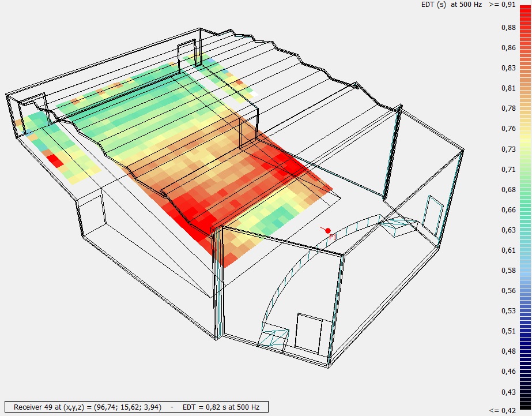Viewport: 532px width, 416px height.
Task: Click the door outline on the right wall
Action: click(433, 218)
